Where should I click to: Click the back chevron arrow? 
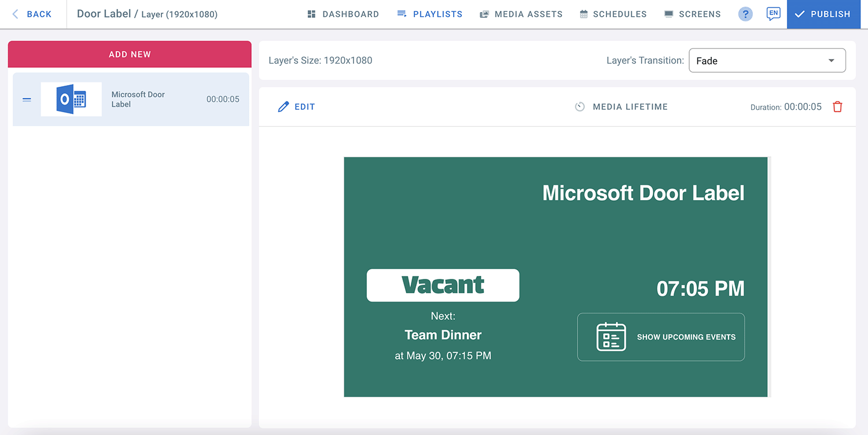pyautogui.click(x=16, y=14)
